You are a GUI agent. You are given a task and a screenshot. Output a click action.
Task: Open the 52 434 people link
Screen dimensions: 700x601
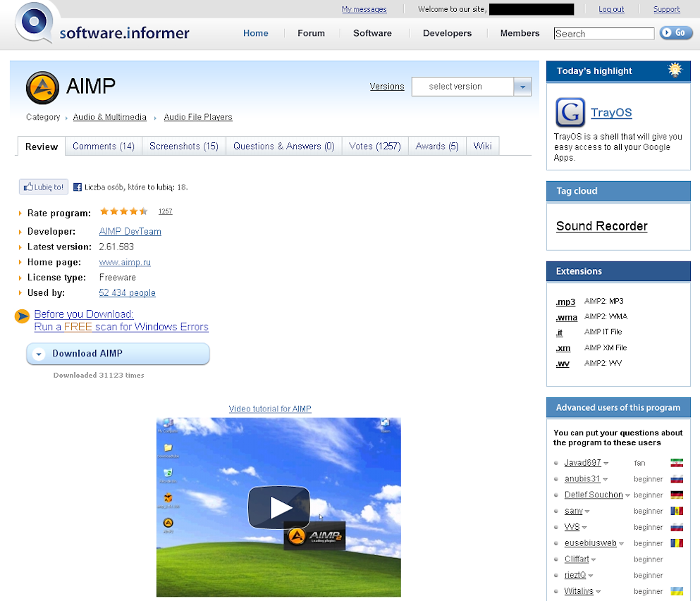click(127, 292)
